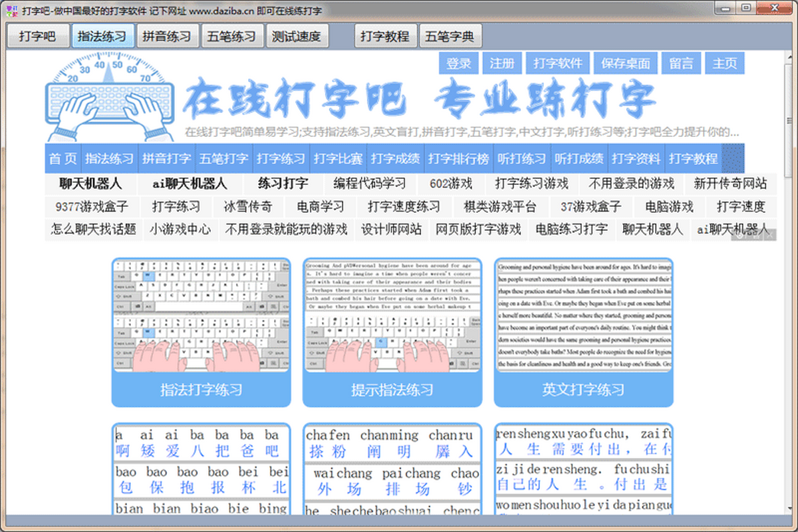
Task: Open the pinyin card starting with a ai ai
Action: coord(201,469)
